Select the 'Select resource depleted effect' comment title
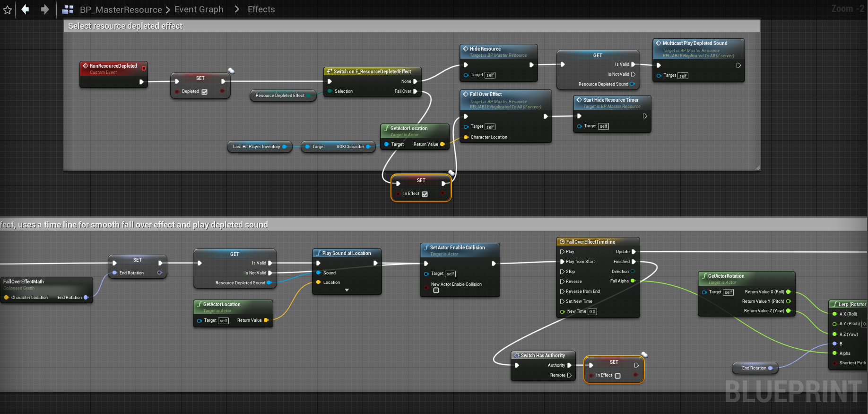The width and height of the screenshot is (868, 414). (x=125, y=26)
